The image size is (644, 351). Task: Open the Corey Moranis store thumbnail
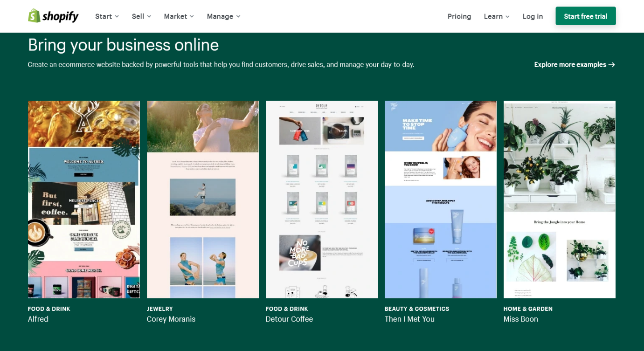click(203, 200)
